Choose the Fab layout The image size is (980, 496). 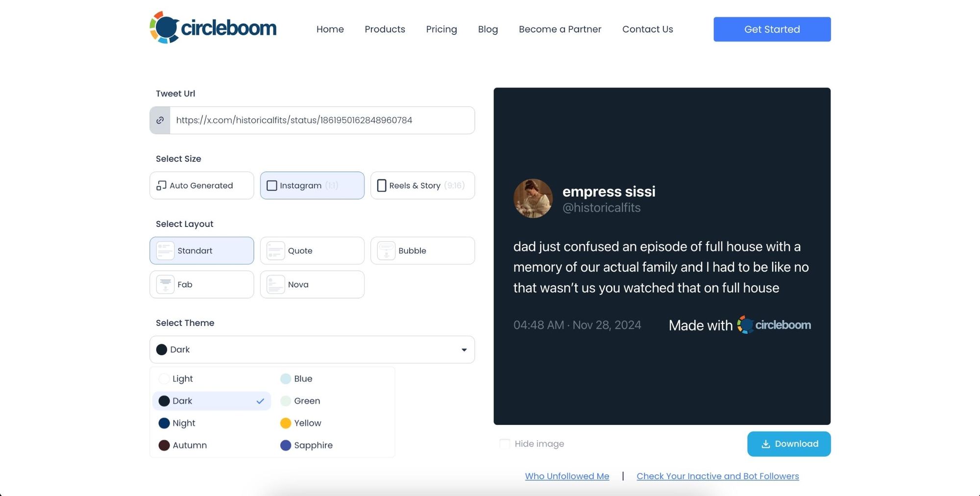tap(202, 284)
